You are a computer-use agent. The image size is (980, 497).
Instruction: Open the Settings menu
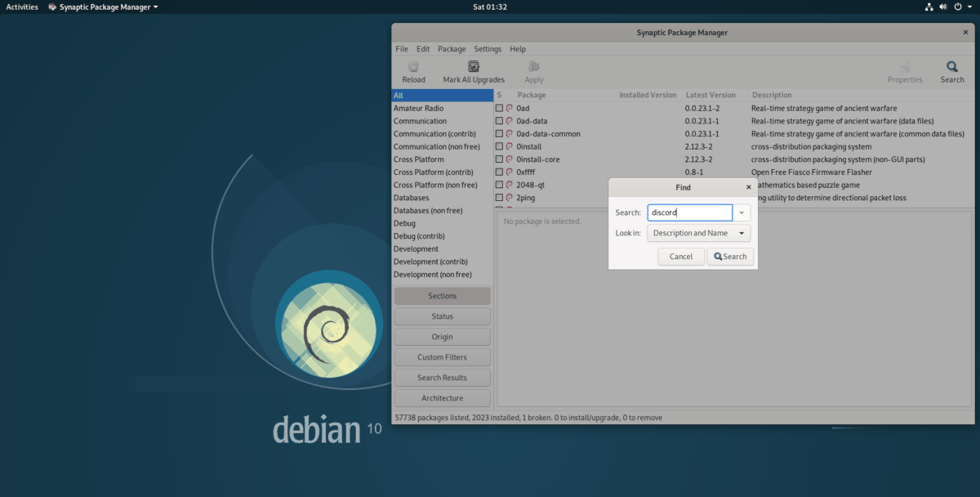pos(488,49)
